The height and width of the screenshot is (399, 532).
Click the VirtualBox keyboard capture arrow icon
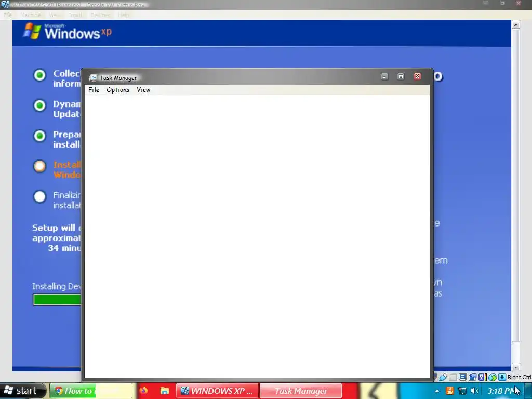click(502, 377)
